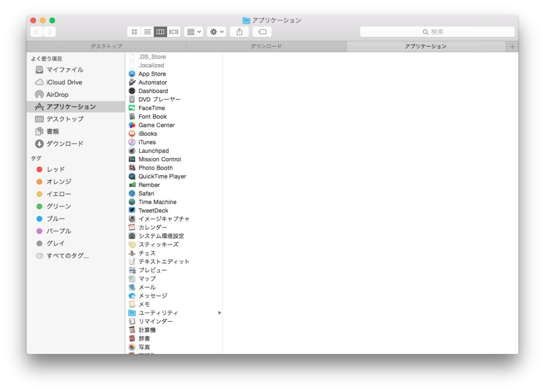Image resolution: width=545 pixels, height=392 pixels.
Task: Open AirDrop in the sidebar
Action: pos(76,95)
